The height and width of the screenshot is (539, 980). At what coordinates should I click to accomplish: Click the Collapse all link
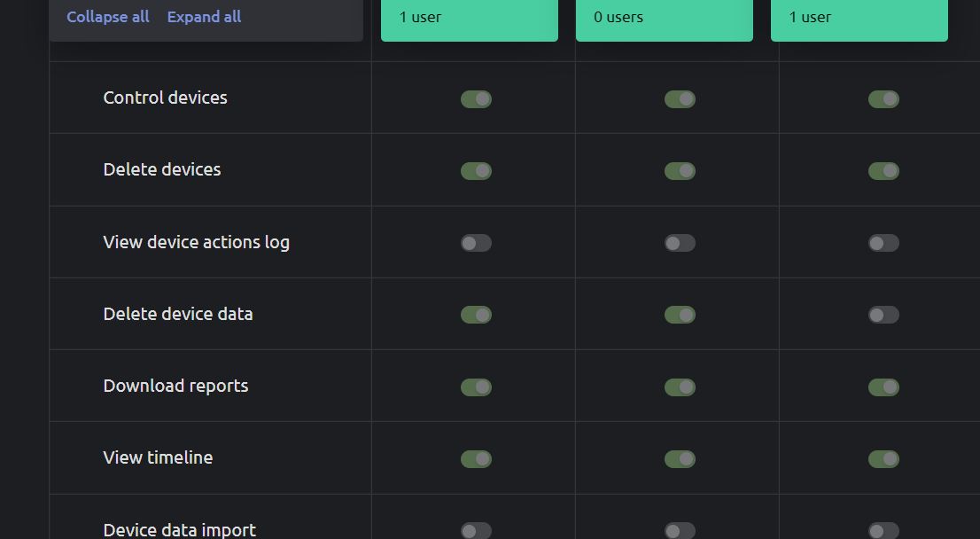click(107, 17)
